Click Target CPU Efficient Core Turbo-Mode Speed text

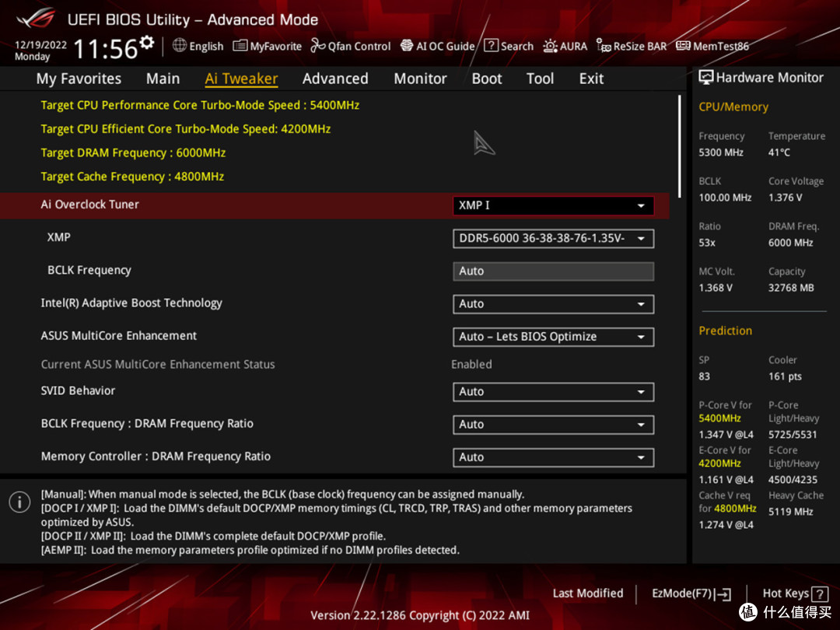coord(185,129)
